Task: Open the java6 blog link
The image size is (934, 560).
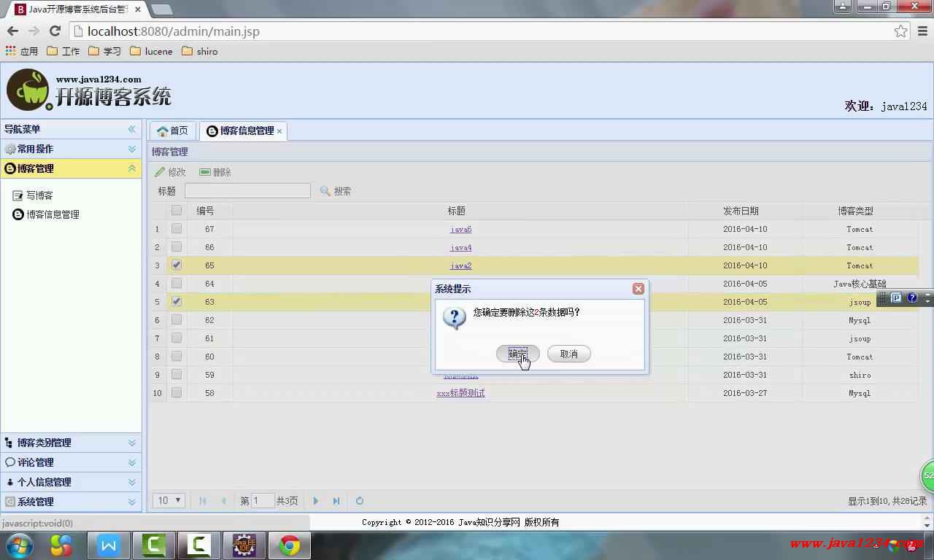Action: click(460, 229)
